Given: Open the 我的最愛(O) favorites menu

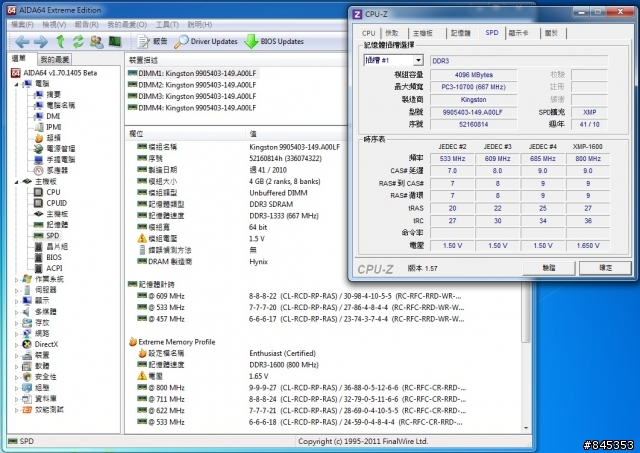Looking at the screenshot, I should (x=127, y=24).
